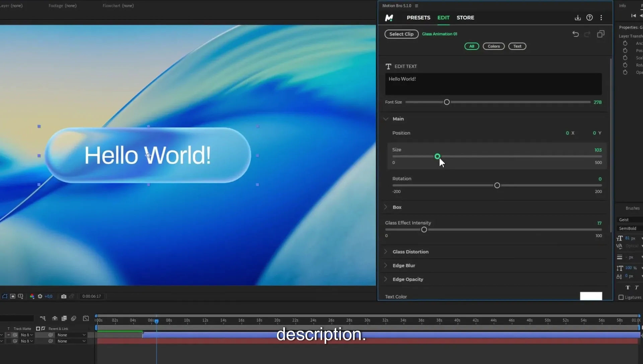This screenshot has width=643, height=364.
Task: Switch to the PRESETS tab
Action: click(418, 18)
